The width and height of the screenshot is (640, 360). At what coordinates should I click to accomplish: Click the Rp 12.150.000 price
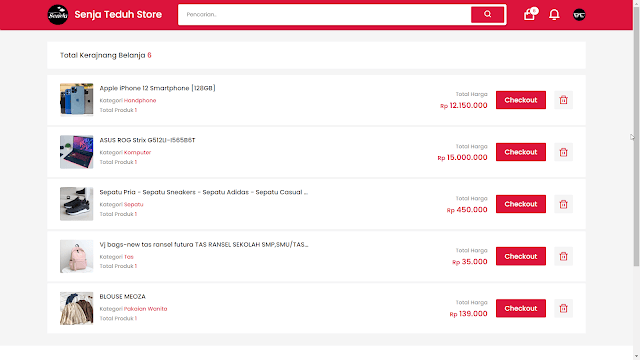click(464, 105)
